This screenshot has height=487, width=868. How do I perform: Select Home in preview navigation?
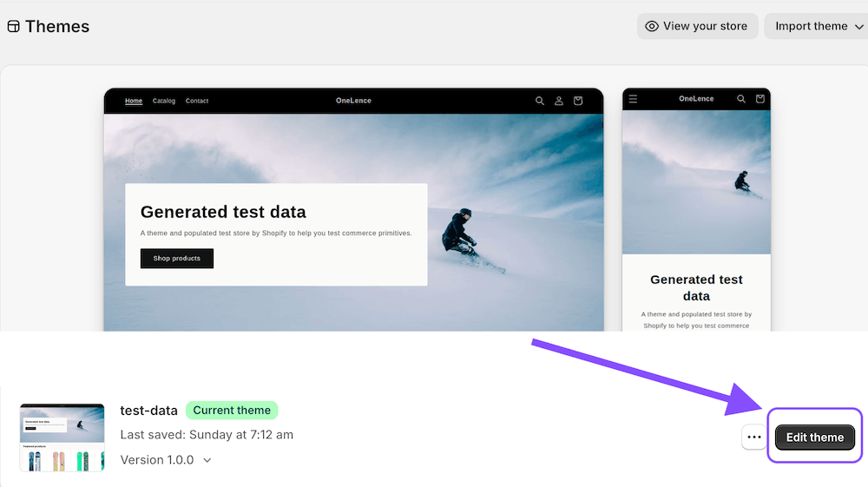[134, 101]
